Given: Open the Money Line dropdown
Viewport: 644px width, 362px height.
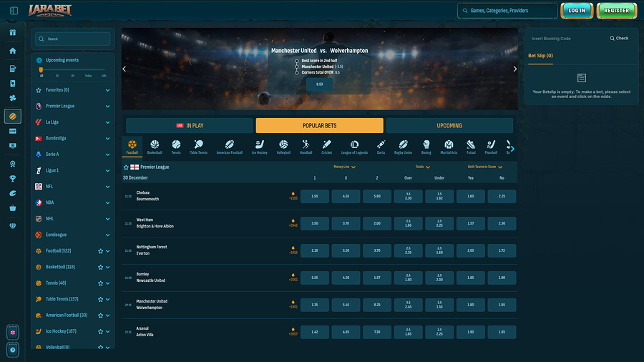Looking at the screenshot, I should (345, 167).
